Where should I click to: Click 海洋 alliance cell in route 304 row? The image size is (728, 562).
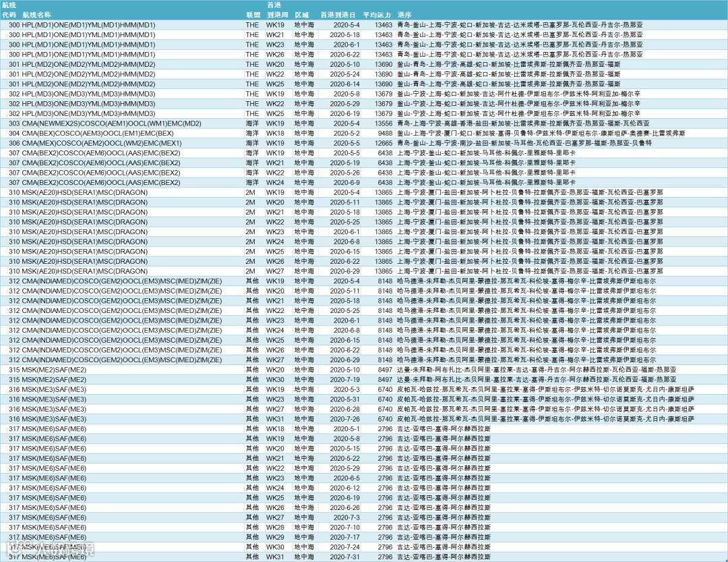click(253, 134)
